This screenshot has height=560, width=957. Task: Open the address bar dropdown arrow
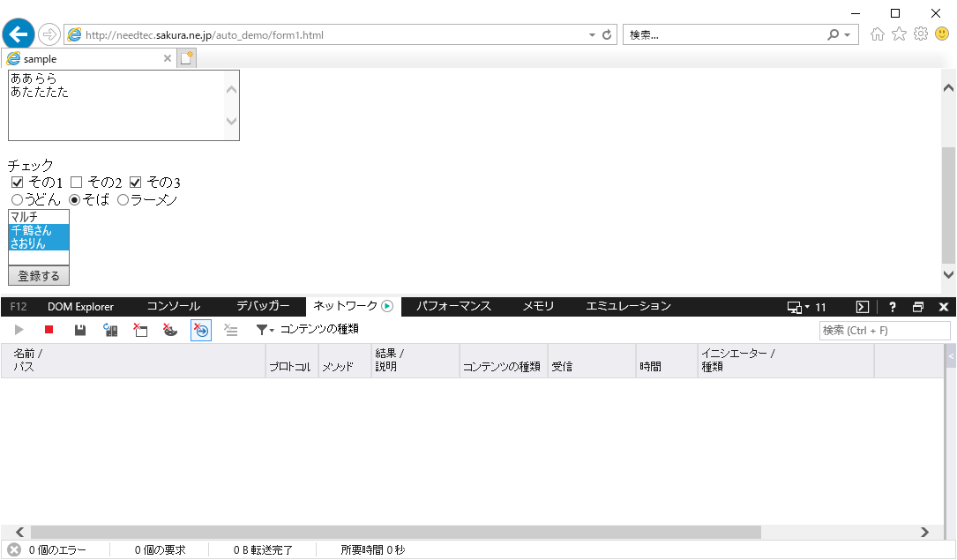592,34
